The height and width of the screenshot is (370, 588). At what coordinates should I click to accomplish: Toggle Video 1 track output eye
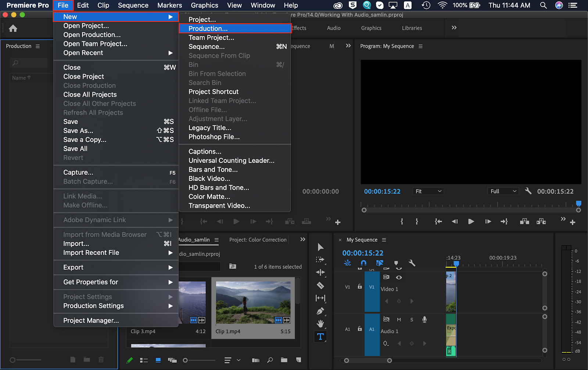(x=399, y=277)
